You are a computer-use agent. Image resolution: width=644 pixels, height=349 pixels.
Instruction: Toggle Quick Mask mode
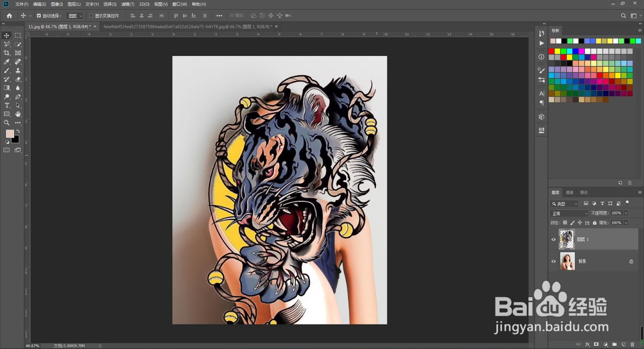click(7, 150)
